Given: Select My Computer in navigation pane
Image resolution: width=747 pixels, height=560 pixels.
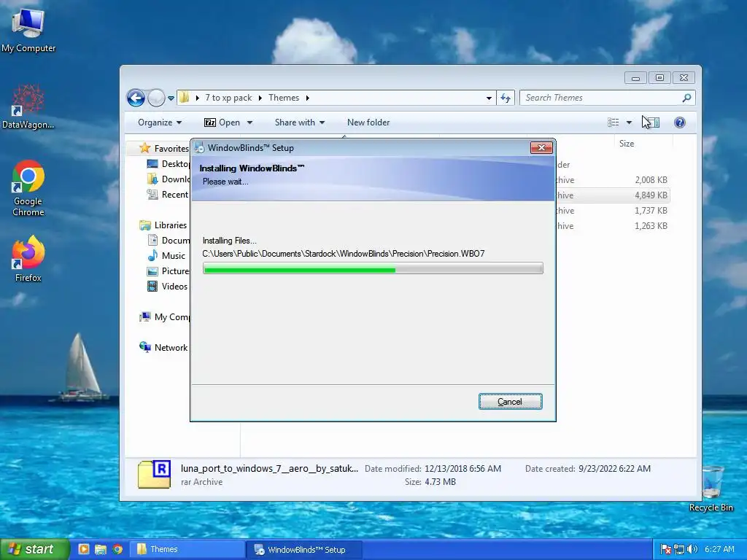Looking at the screenshot, I should (164, 316).
